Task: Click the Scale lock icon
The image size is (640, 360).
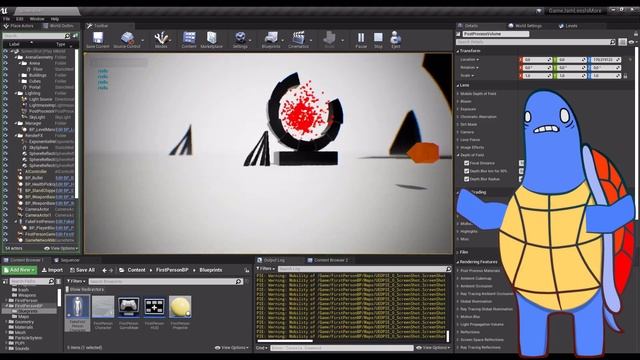Action: click(x=625, y=76)
